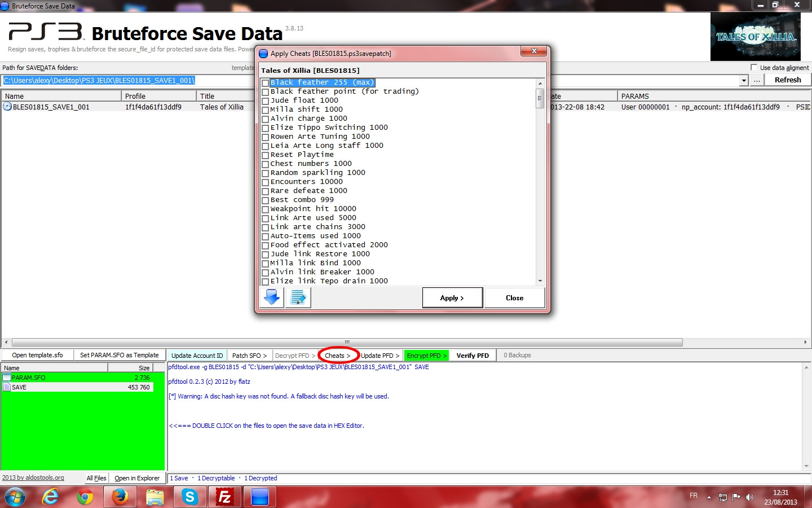This screenshot has height=508, width=812.
Task: Launch Internet Explorer from the taskbar
Action: pos(51,497)
